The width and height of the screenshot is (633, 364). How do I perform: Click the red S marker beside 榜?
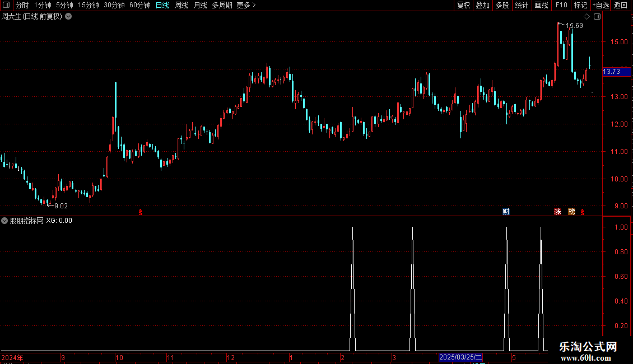pyautogui.click(x=583, y=212)
